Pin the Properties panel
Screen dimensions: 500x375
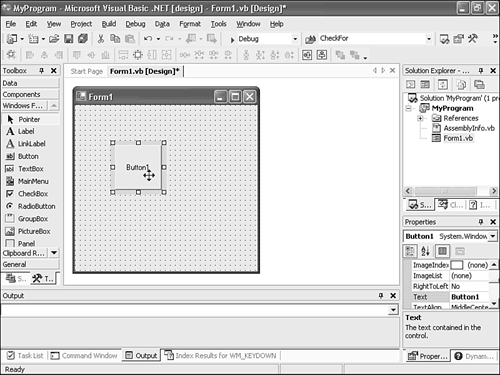(x=481, y=222)
